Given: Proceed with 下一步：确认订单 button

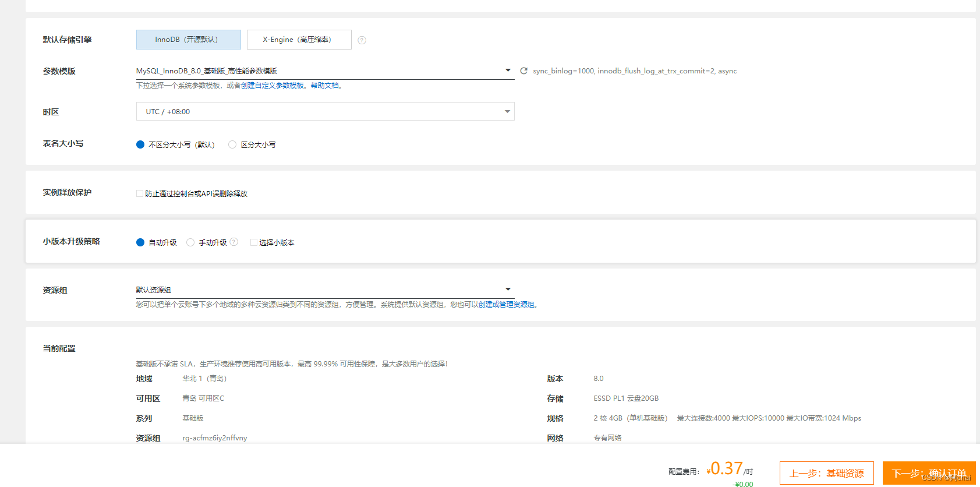Looking at the screenshot, I should click(x=929, y=473).
